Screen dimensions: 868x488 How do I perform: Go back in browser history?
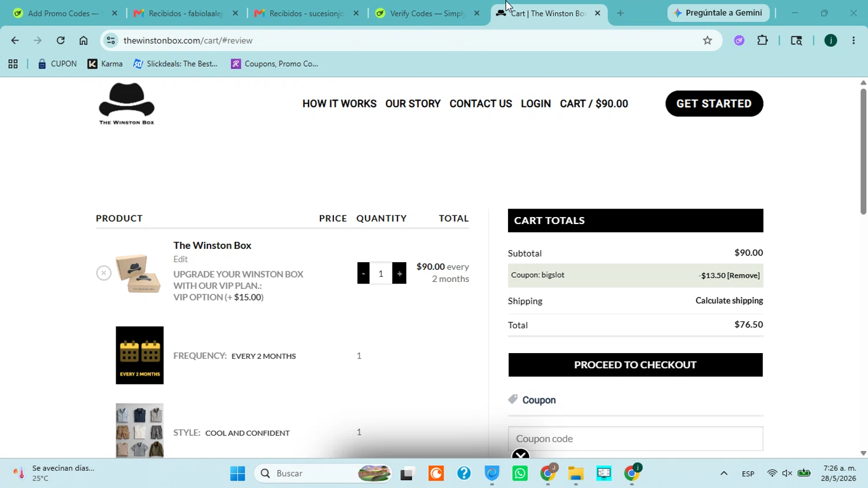[x=15, y=41]
